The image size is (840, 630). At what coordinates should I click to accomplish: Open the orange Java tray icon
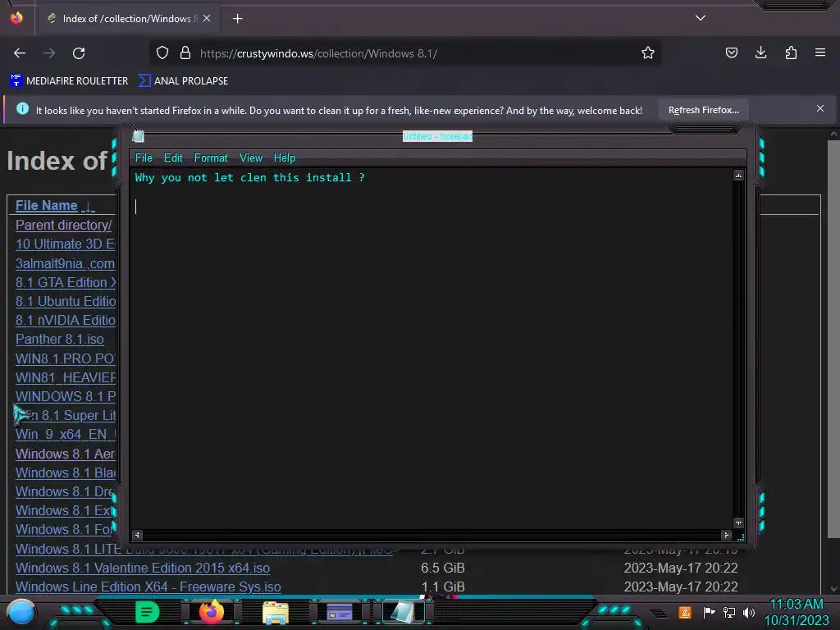684,612
